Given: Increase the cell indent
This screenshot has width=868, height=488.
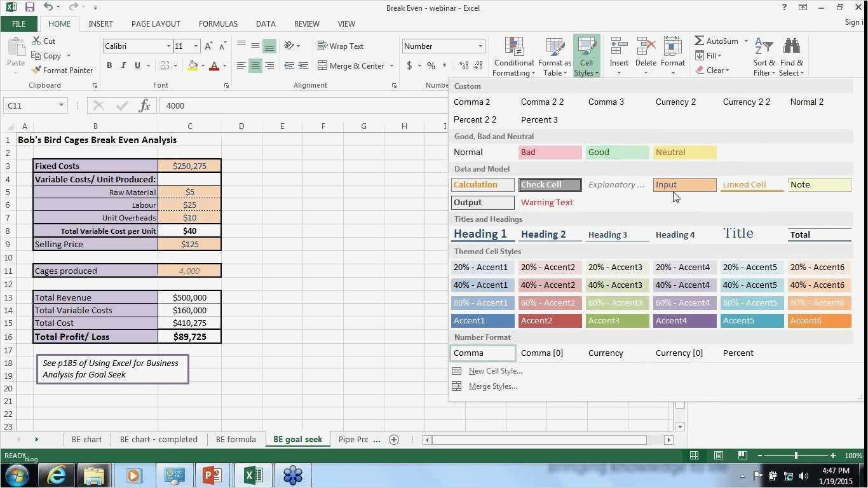Looking at the screenshot, I should click(303, 65).
